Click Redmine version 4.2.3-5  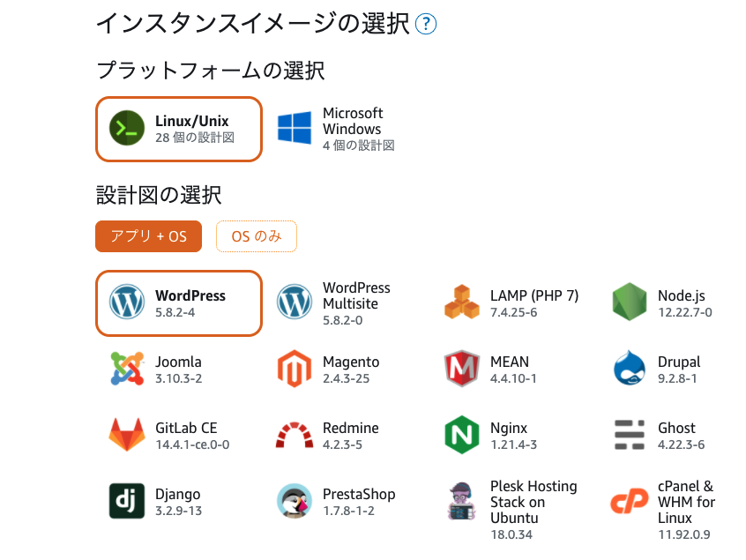(342, 444)
